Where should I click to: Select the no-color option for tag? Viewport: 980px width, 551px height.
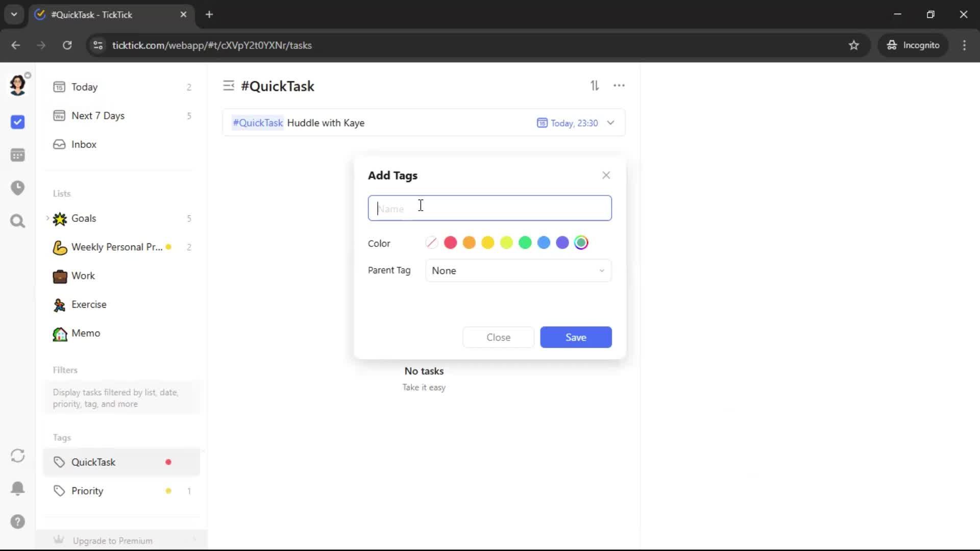432,243
